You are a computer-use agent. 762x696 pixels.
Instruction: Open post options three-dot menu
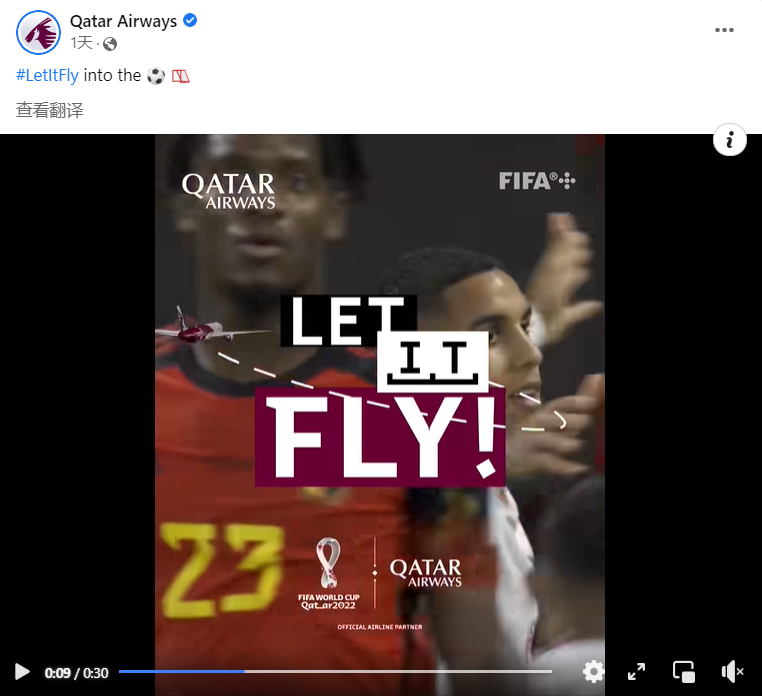coord(724,30)
